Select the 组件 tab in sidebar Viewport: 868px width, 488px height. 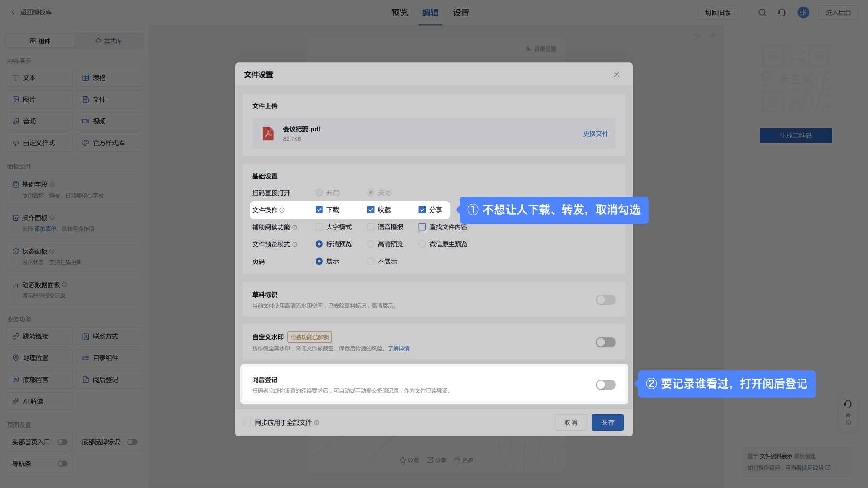(40, 41)
